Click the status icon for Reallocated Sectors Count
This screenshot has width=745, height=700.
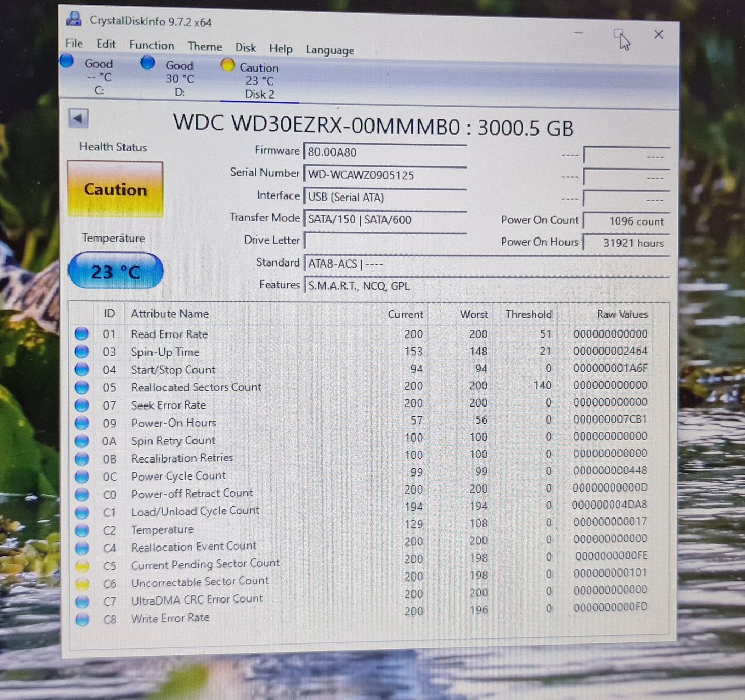(81, 387)
